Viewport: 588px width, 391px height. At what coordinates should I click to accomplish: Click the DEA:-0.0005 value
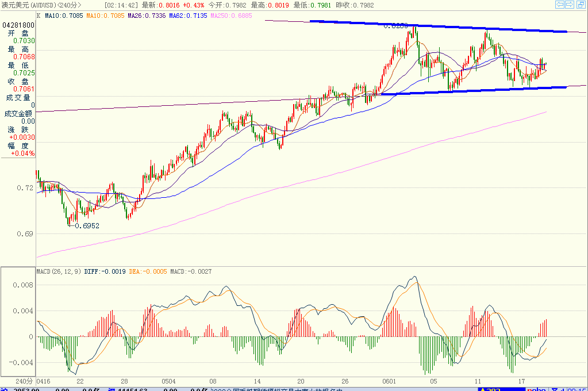coord(148,271)
